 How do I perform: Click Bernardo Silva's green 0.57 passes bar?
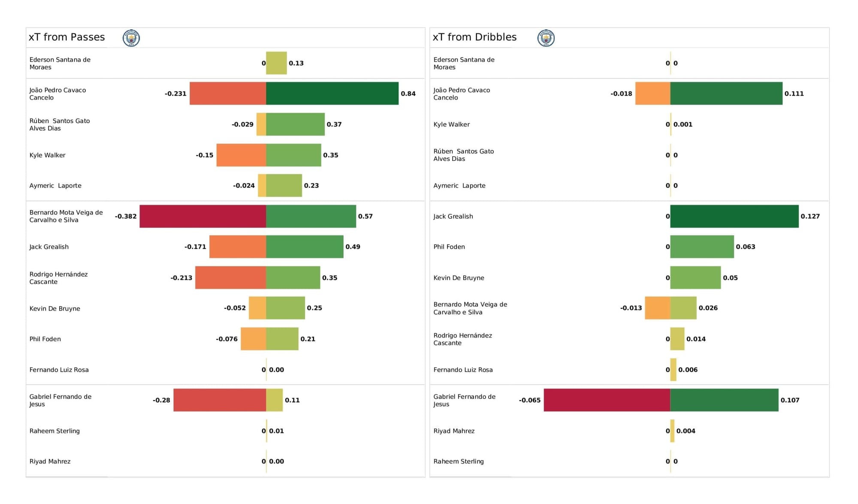pos(311,216)
